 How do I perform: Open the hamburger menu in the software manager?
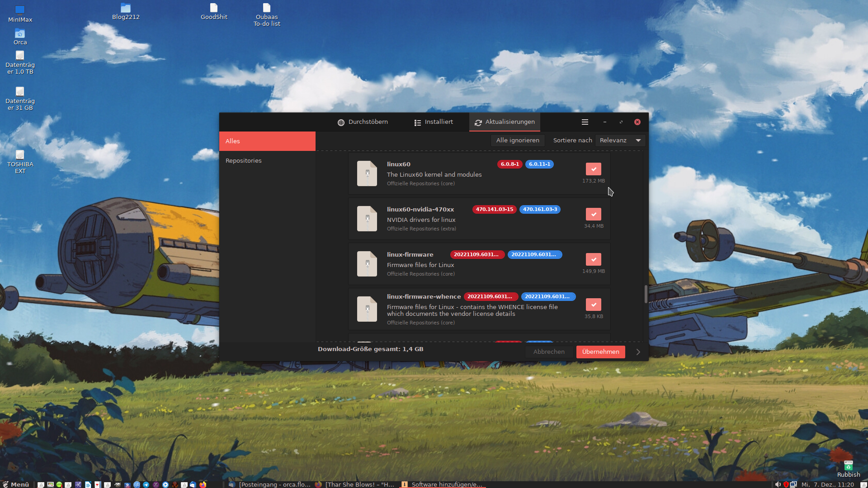point(585,122)
